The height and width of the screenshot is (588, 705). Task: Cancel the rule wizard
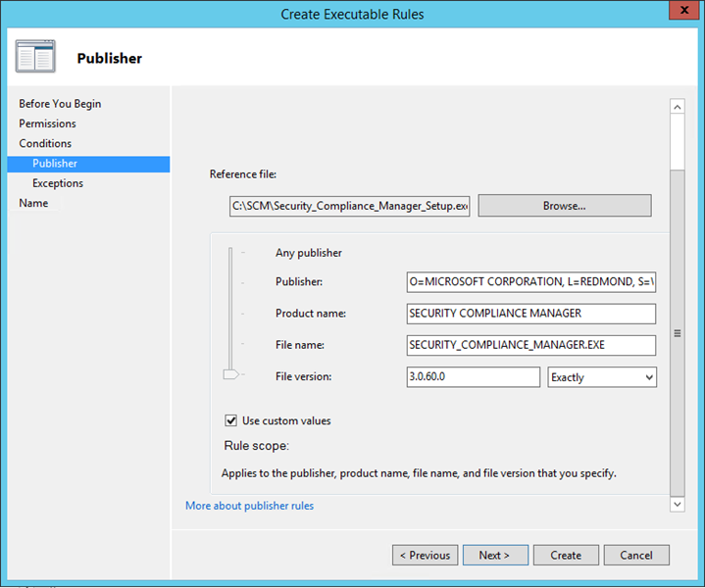click(x=636, y=556)
